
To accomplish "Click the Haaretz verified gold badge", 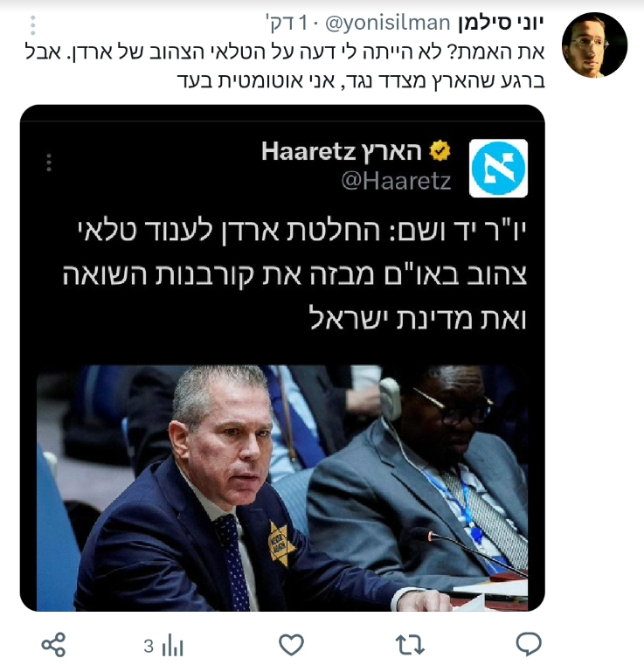I will click(440, 150).
